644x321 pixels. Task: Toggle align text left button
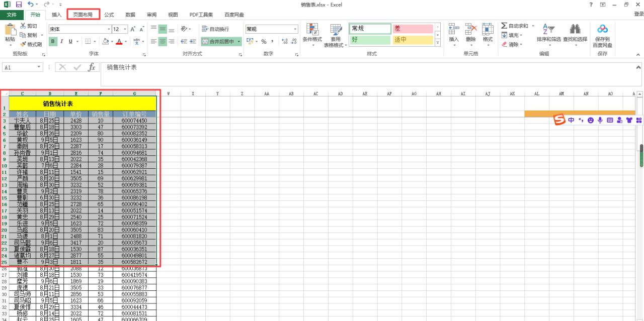coord(154,42)
